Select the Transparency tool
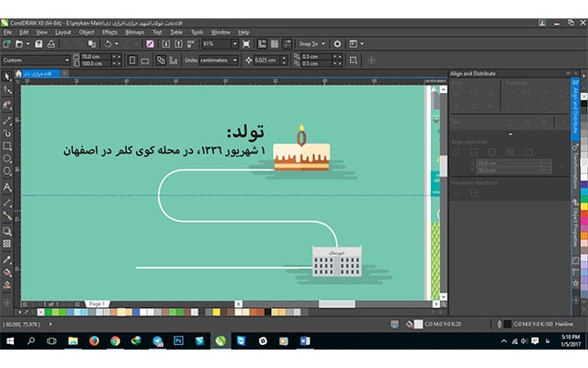588x368 pixels. [x=6, y=244]
